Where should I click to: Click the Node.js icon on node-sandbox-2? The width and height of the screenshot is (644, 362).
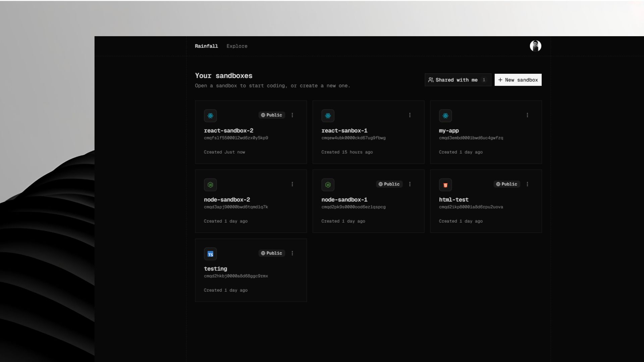coord(210,185)
